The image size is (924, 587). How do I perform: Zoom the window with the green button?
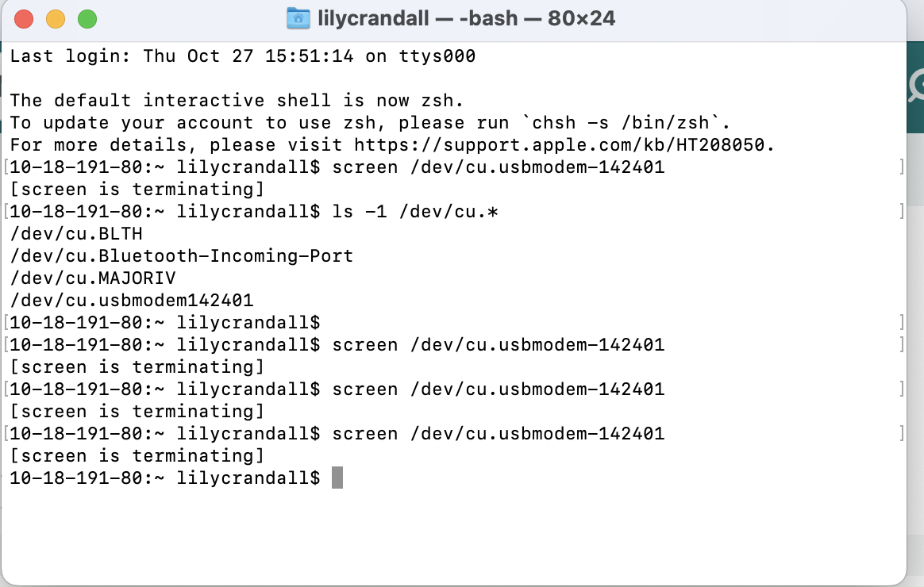pos(87,19)
